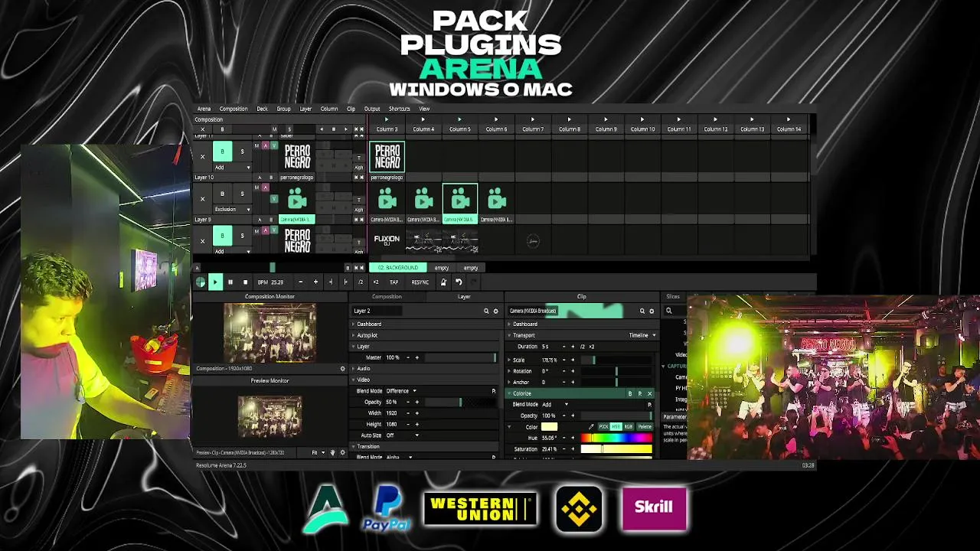Viewport: 980px width, 551px height.
Task: Open Clip panel search magnifier icon
Action: point(642,311)
